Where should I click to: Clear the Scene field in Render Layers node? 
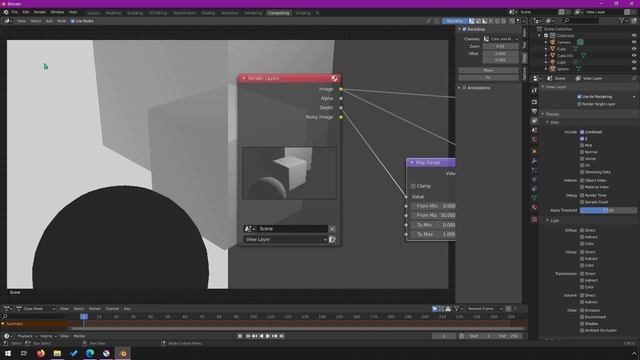(332, 229)
